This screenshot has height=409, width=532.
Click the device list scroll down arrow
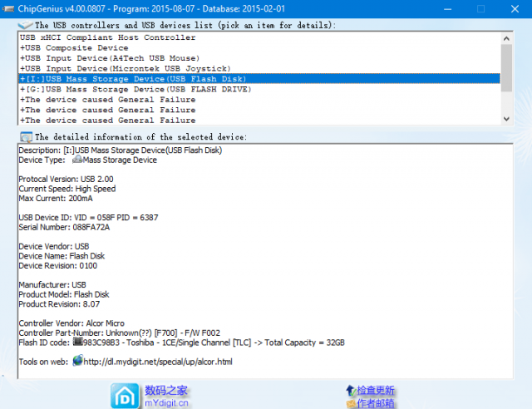506,119
